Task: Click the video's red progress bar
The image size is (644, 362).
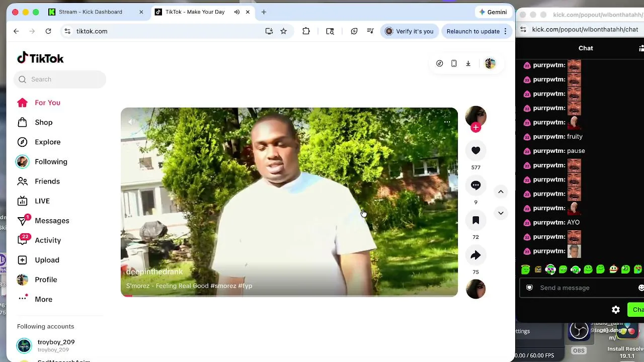Action: click(127, 296)
